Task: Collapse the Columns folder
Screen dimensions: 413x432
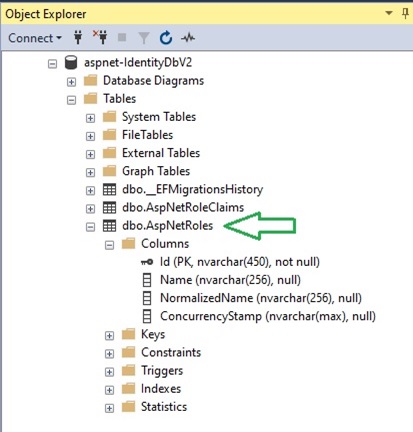Action: point(109,245)
